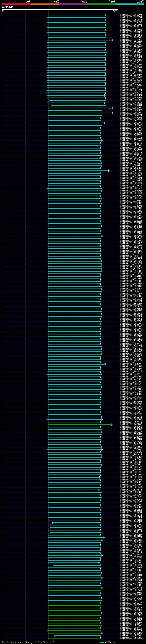Select hit label UniRef100_C6SWV6
The image size is (146, 644).
coord(131,20)
